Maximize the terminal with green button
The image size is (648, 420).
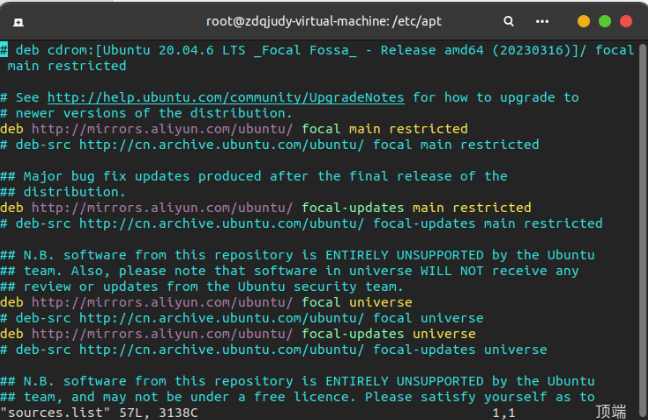(605, 21)
